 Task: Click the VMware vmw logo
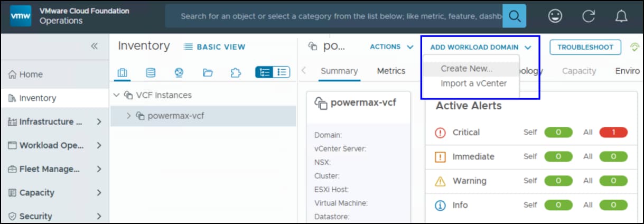[x=21, y=16]
